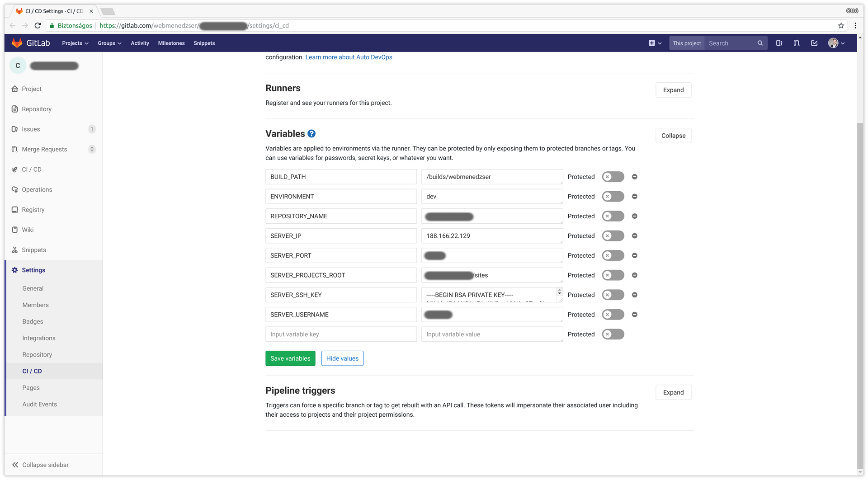Toggle Protected for SERVER_IP
The image size is (868, 480).
click(613, 236)
